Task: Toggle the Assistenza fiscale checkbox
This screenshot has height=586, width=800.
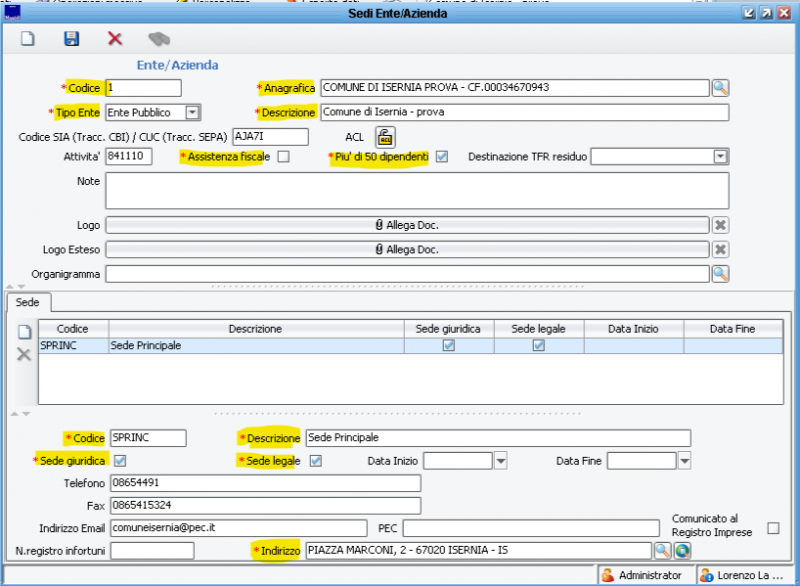Action: 283,157
